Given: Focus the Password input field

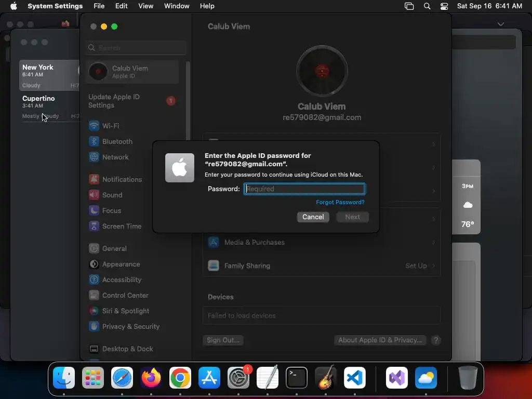Looking at the screenshot, I should (304, 189).
